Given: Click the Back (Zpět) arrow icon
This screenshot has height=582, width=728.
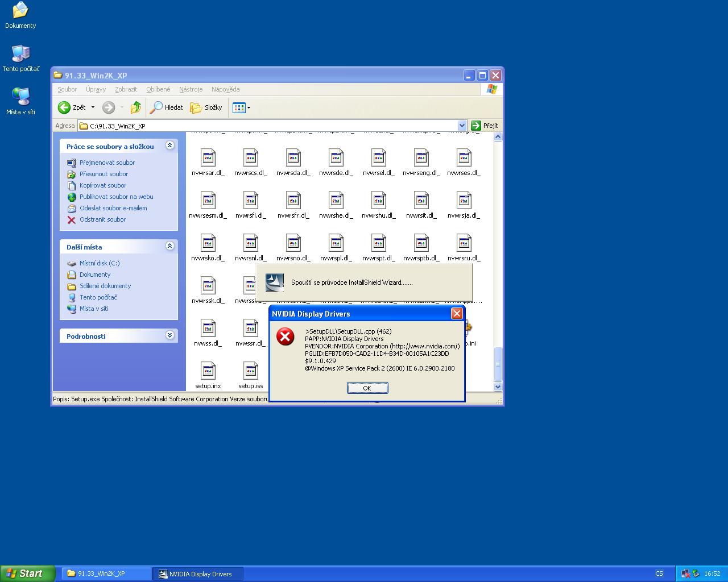Looking at the screenshot, I should click(x=64, y=107).
